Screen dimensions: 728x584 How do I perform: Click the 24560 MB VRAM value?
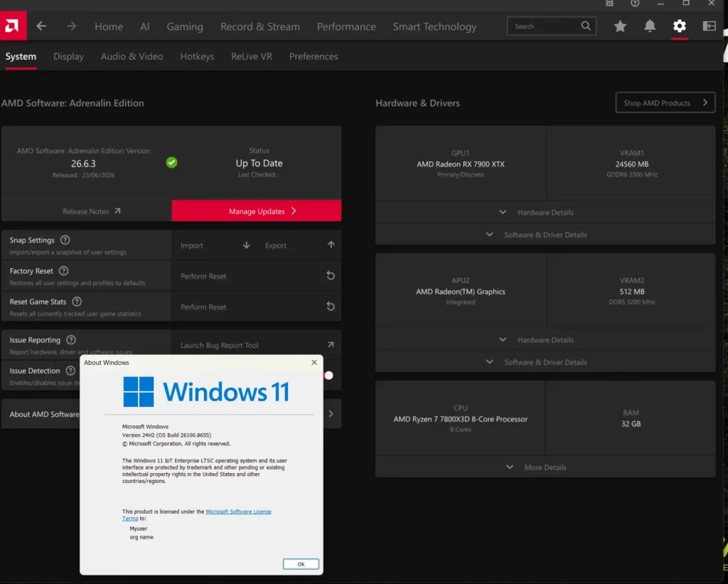tap(631, 164)
